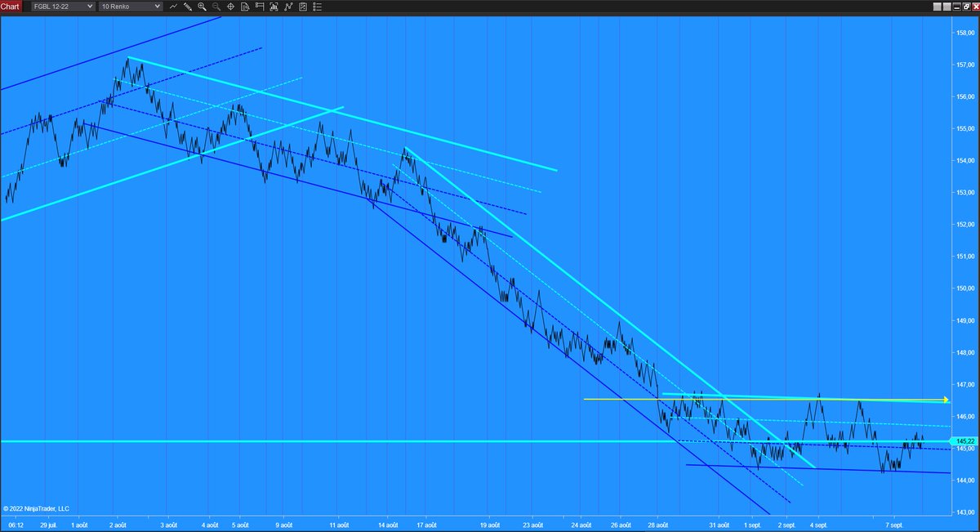Click the 147,00 price axis label
This screenshot has width=980, height=532.
965,384
